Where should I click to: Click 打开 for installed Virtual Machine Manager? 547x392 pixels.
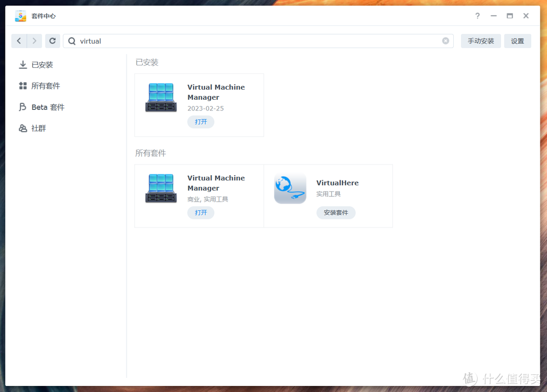(x=201, y=122)
